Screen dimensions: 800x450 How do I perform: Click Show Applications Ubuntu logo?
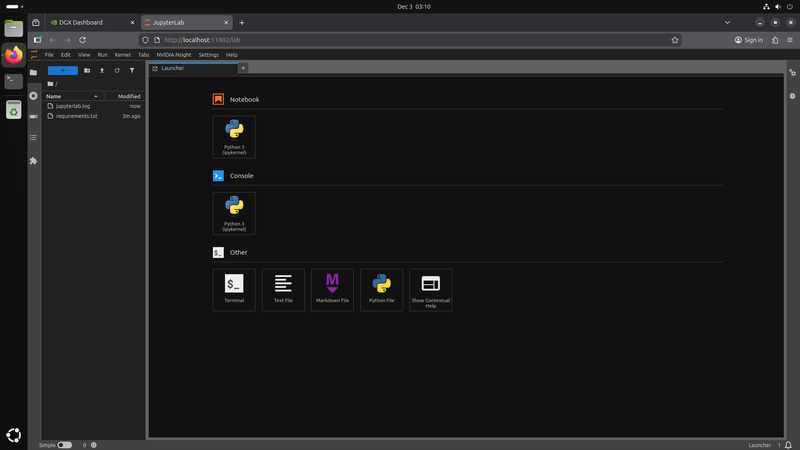pos(14,435)
